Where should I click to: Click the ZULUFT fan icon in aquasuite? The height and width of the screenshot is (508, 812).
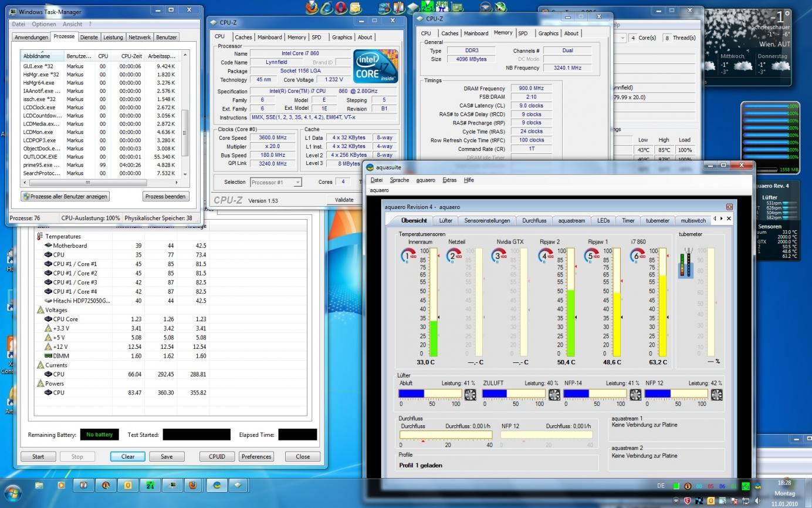[x=554, y=395]
